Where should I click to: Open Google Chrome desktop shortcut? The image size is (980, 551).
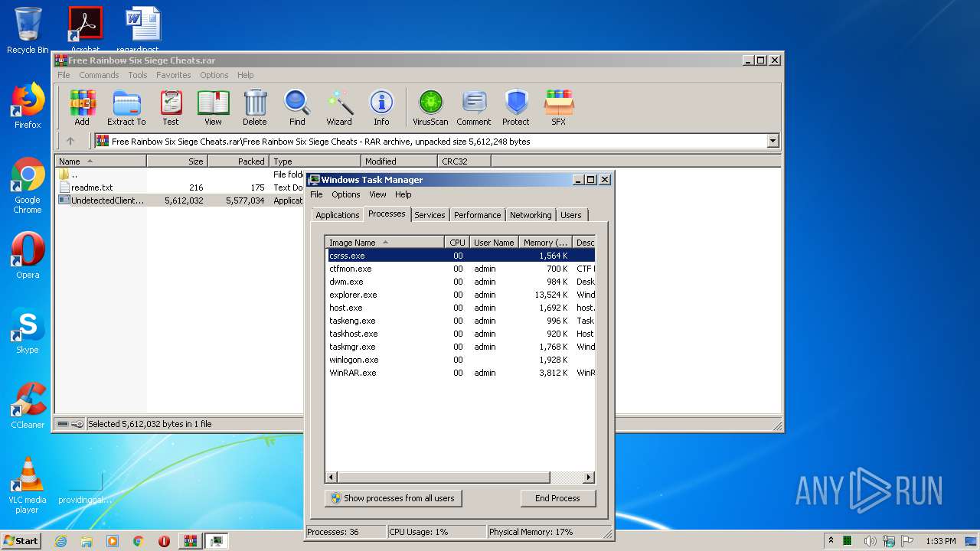coord(28,186)
